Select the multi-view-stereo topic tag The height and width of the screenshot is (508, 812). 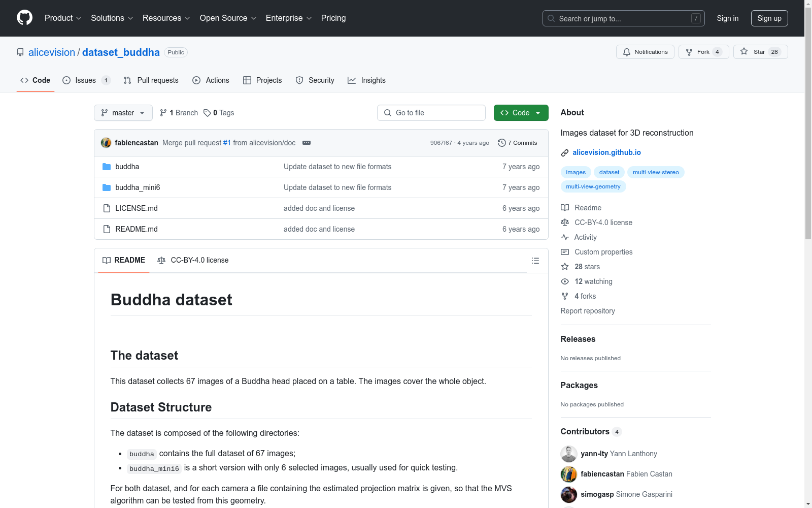coord(656,172)
